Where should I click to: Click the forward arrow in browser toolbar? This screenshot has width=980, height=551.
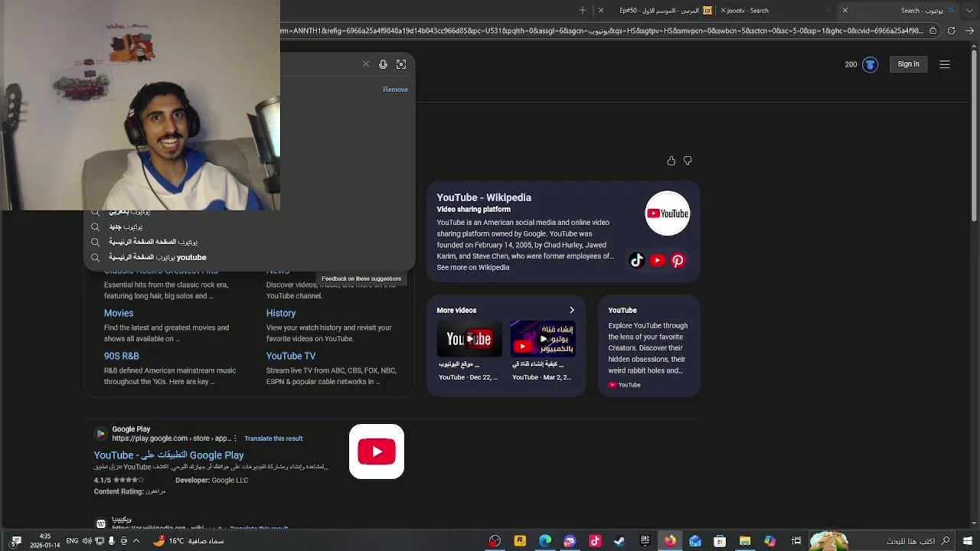pos(969,31)
